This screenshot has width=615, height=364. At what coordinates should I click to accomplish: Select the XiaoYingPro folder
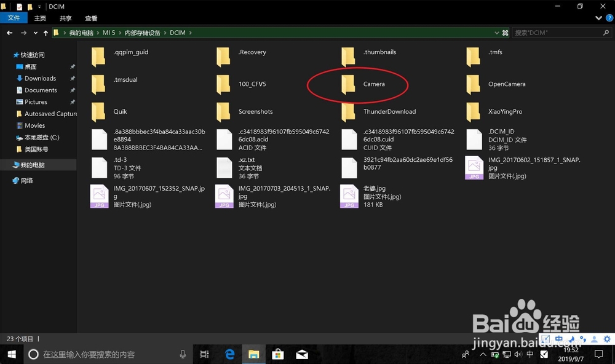[x=494, y=112]
